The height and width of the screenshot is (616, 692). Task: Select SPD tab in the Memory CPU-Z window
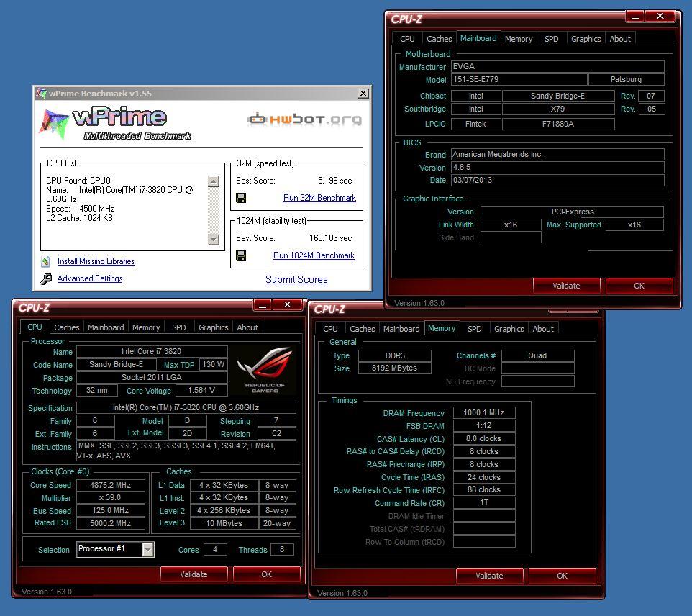[x=475, y=329]
